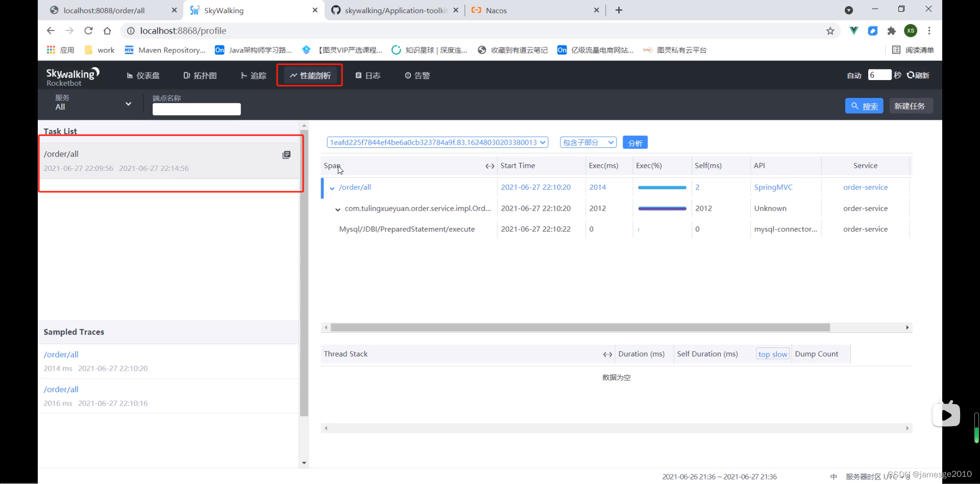Open the 追踪 trace tab
Viewport: 980px width, 484px height.
pyautogui.click(x=254, y=75)
